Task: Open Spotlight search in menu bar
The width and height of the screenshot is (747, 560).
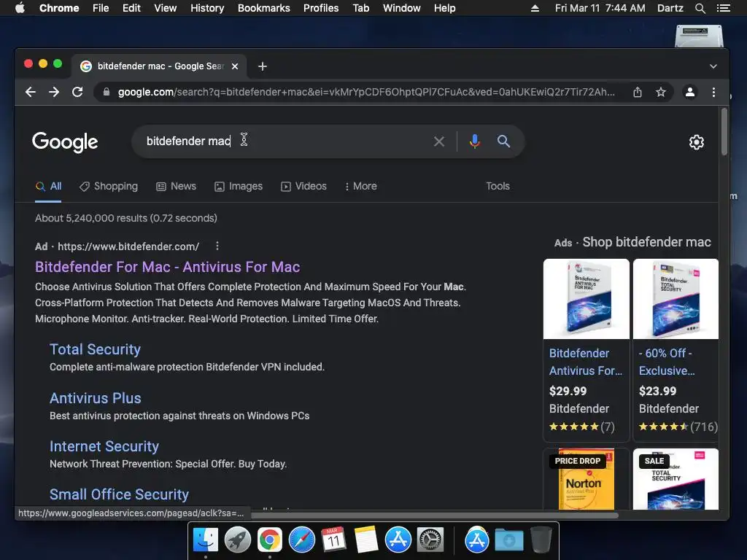Action: (700, 8)
